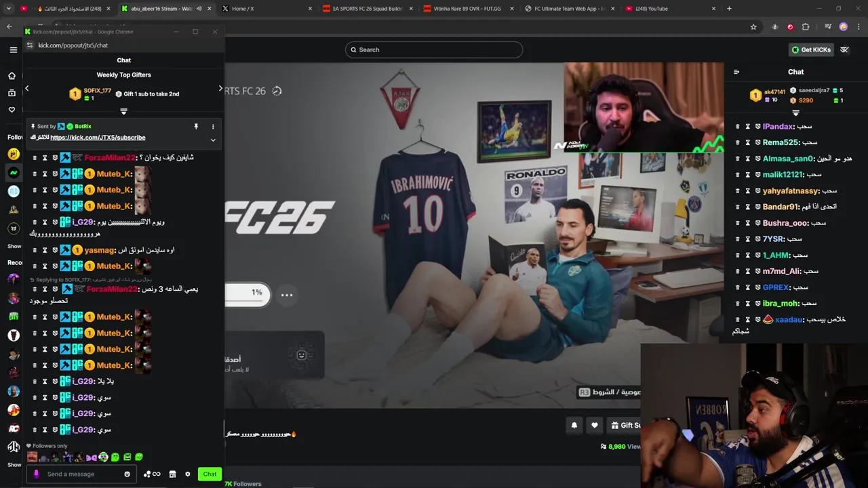Open the Kick hamburger menu in main window
Viewport: 868px width, 488px height.
click(x=13, y=49)
